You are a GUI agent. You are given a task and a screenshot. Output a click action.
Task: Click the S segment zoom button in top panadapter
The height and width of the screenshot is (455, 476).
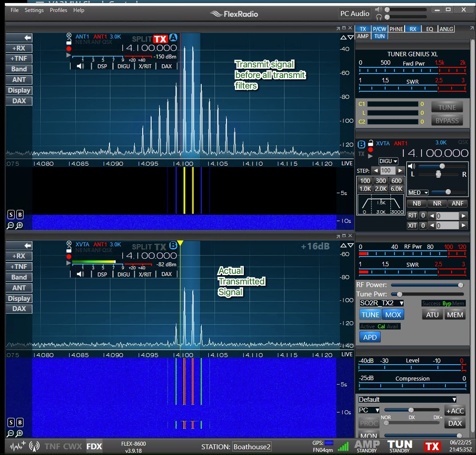(x=11, y=214)
